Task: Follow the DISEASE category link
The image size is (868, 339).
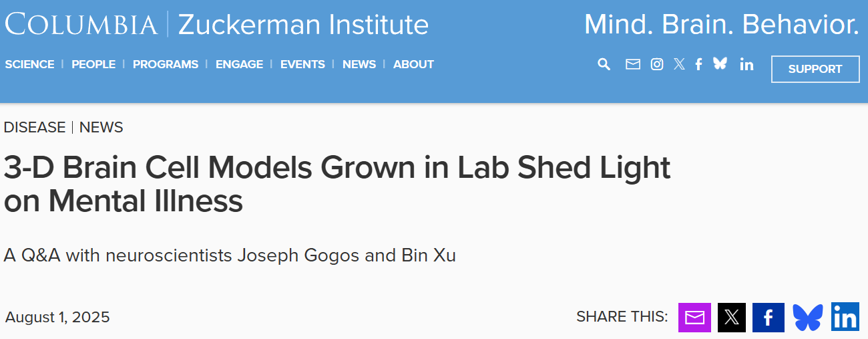Action: 35,127
